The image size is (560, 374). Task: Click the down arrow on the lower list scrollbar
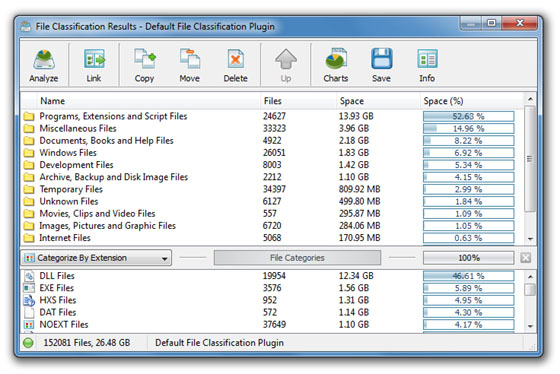point(530,326)
